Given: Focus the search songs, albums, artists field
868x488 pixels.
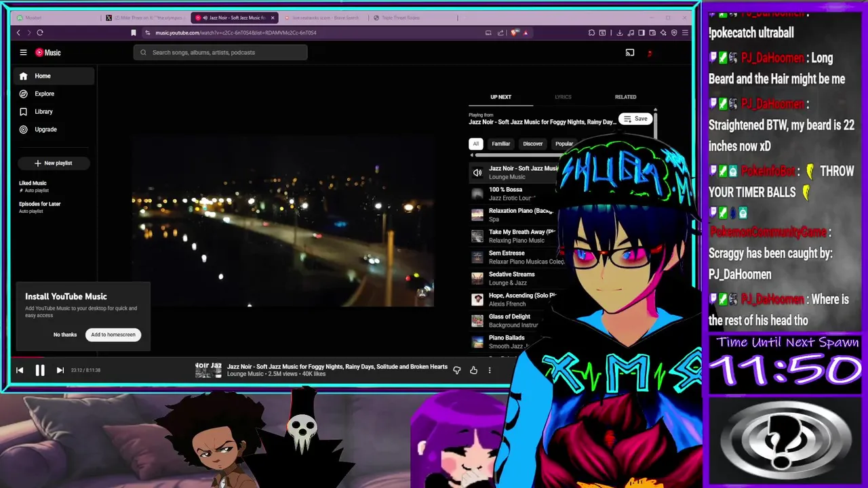Looking at the screenshot, I should [220, 52].
